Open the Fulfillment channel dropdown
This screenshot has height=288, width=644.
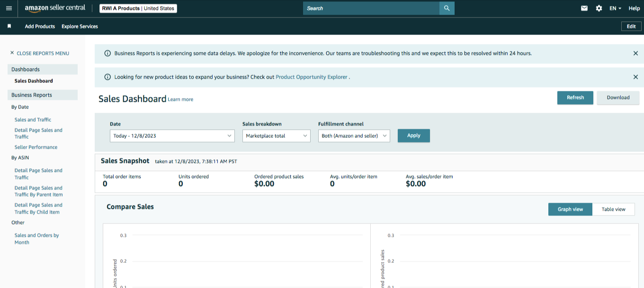tap(354, 136)
